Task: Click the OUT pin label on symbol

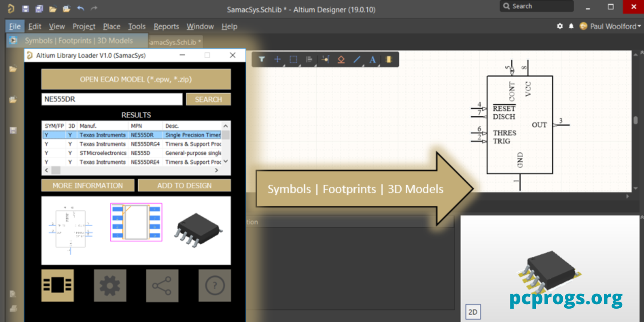Action: tap(539, 125)
